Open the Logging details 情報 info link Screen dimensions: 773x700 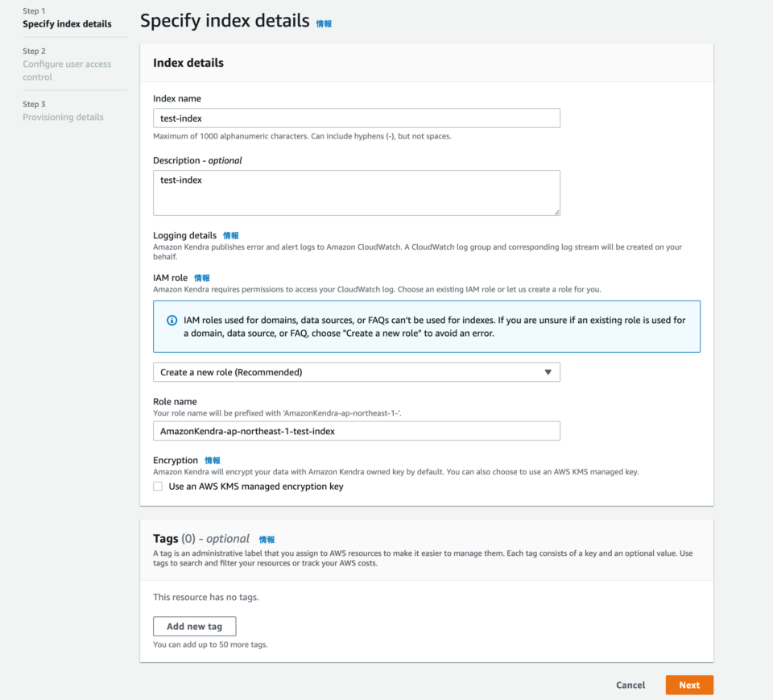coord(231,235)
